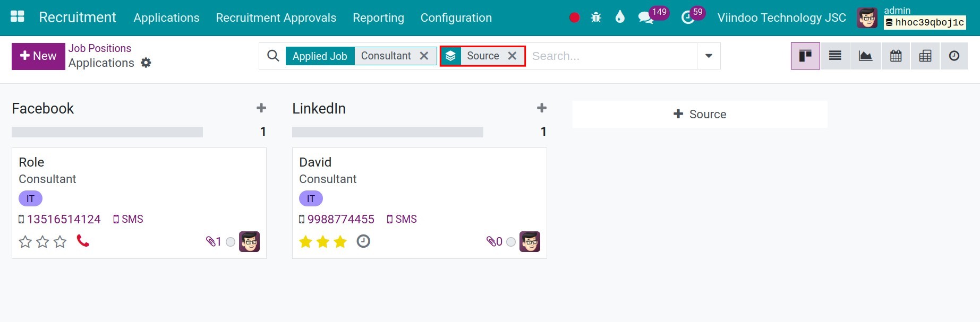
Task: Open the Applications settings gear
Action: tap(146, 63)
